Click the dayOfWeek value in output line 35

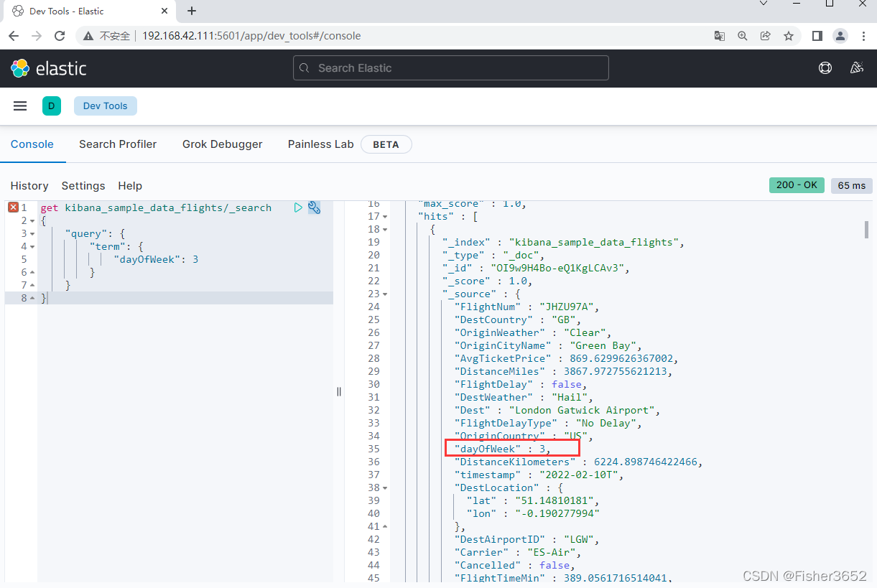coord(543,449)
